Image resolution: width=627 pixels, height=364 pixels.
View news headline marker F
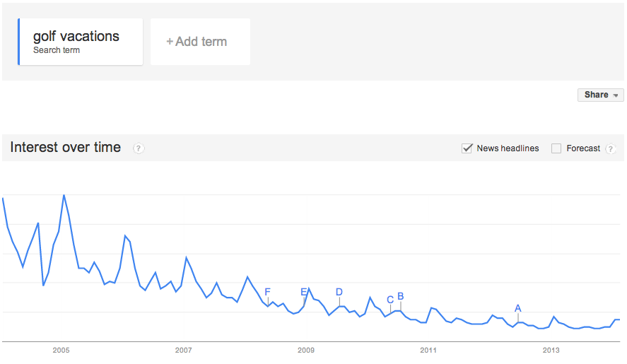click(x=267, y=292)
